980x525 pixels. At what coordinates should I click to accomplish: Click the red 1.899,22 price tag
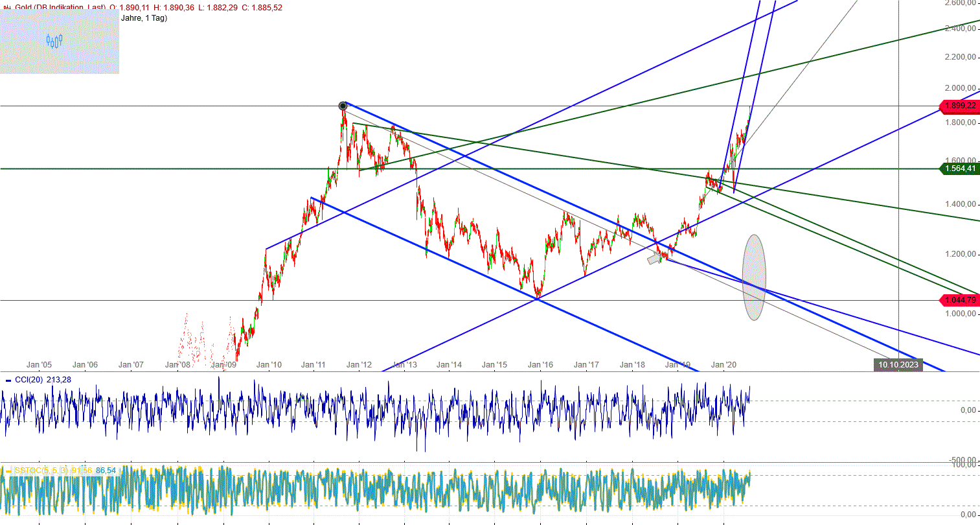[961, 107]
